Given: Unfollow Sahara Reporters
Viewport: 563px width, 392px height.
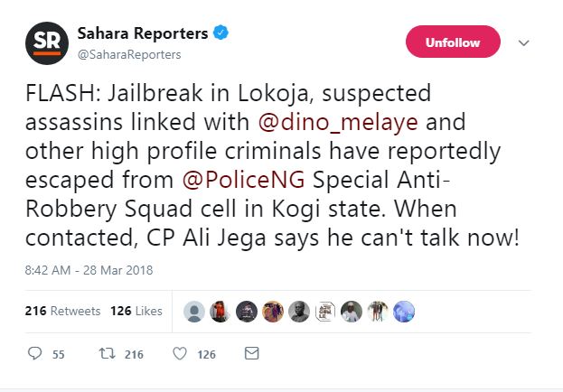Looking at the screenshot, I should [452, 42].
